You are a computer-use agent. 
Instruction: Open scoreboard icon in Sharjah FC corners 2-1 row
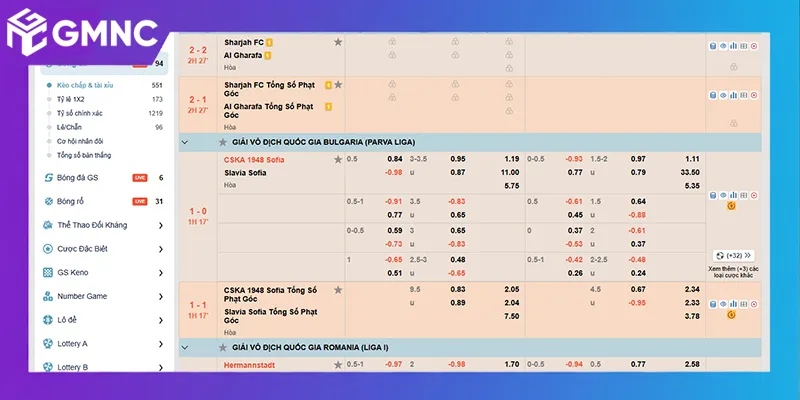point(743,95)
